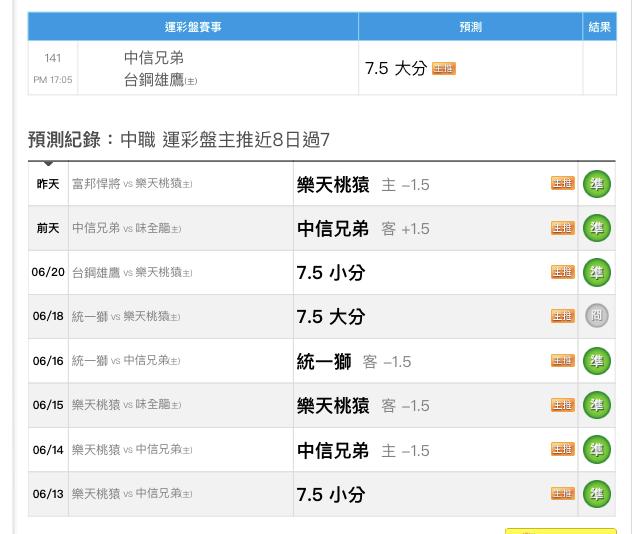Click the 7.5 大分 prediction for game 141

396,68
